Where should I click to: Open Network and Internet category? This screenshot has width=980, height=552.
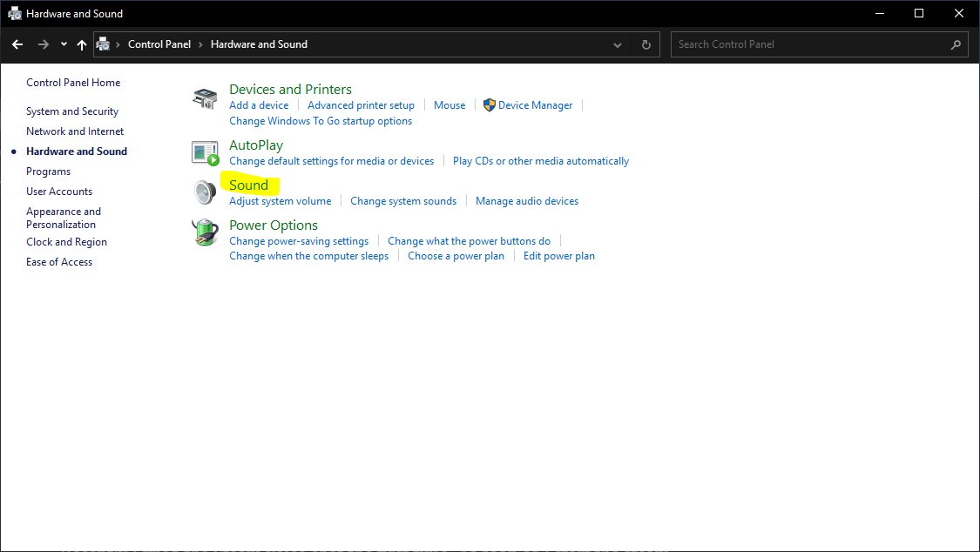[75, 131]
